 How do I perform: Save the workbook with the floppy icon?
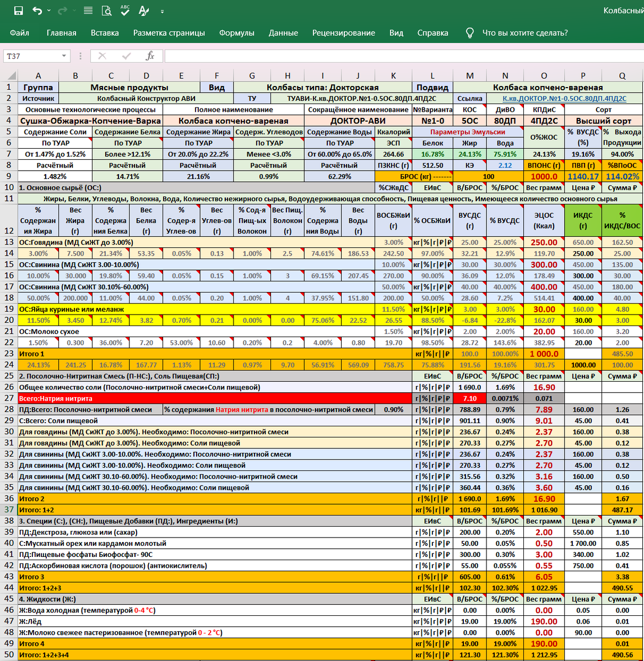18,10
